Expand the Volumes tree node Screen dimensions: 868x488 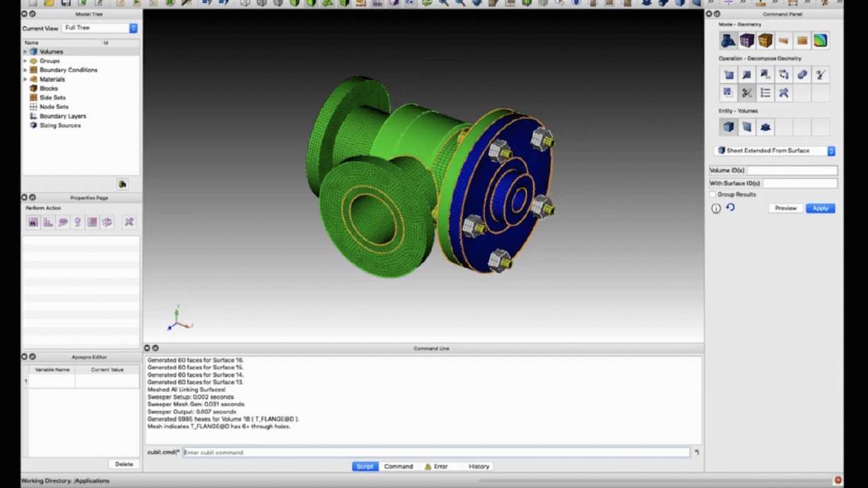click(25, 52)
